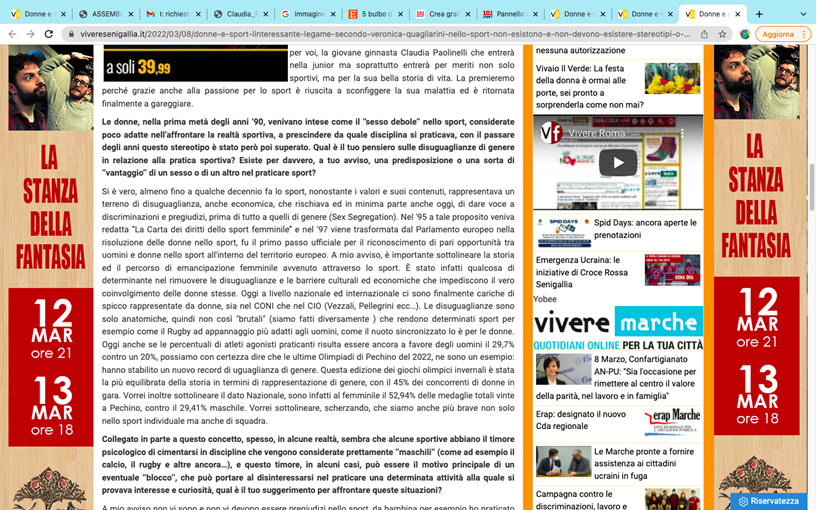Click the browser Forward arrow

(30, 34)
